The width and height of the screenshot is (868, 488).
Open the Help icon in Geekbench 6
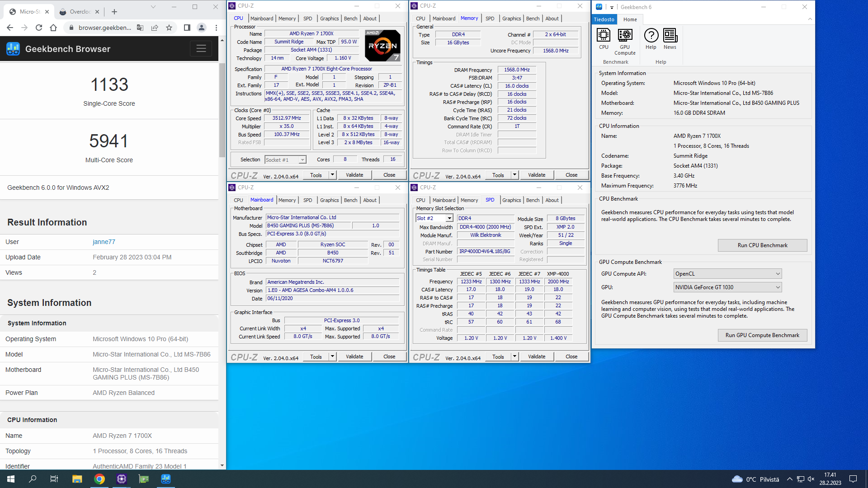pyautogui.click(x=651, y=39)
